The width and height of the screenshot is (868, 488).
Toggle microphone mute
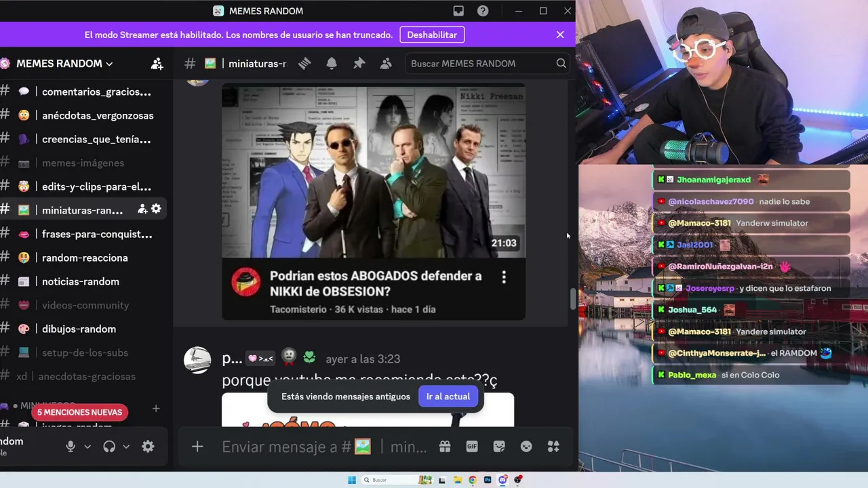tap(70, 447)
